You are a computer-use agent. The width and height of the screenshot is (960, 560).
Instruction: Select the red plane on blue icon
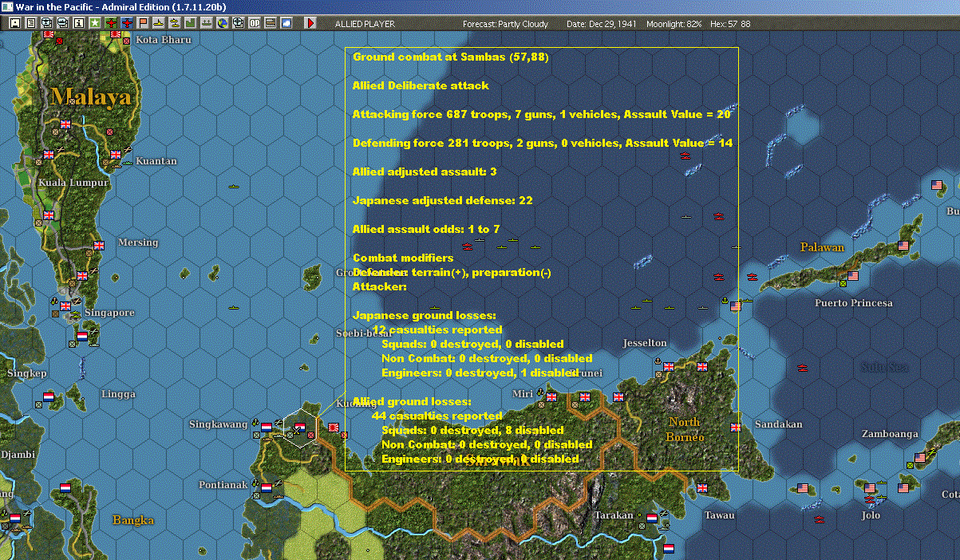pos(127,24)
